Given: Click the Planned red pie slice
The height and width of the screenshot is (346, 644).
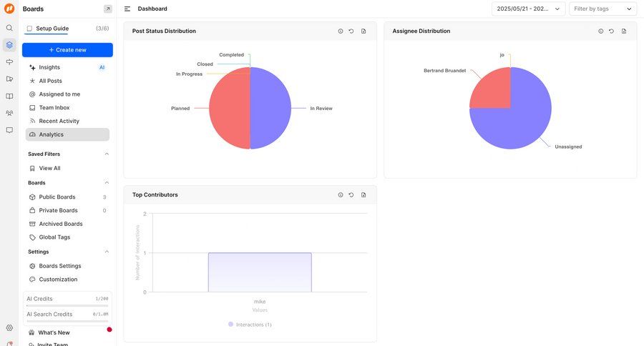Looking at the screenshot, I should pyautogui.click(x=229, y=109).
